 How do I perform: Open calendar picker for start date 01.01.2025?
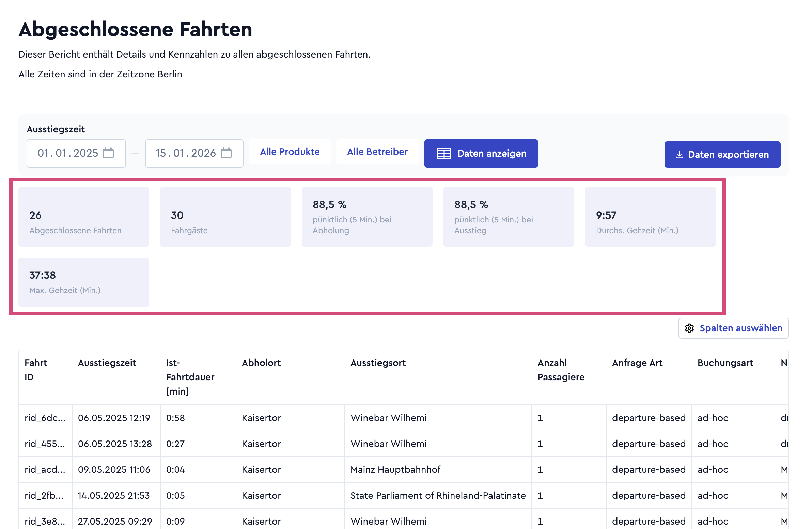(x=109, y=153)
